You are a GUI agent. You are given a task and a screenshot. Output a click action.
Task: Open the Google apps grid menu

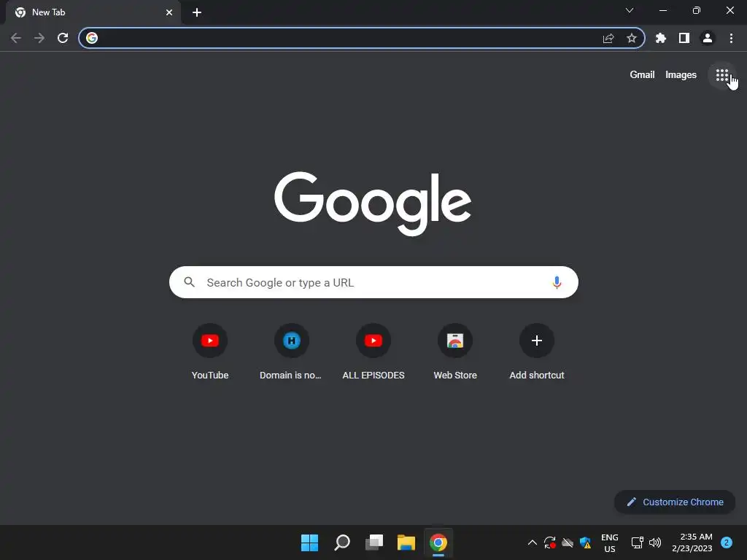(x=721, y=75)
